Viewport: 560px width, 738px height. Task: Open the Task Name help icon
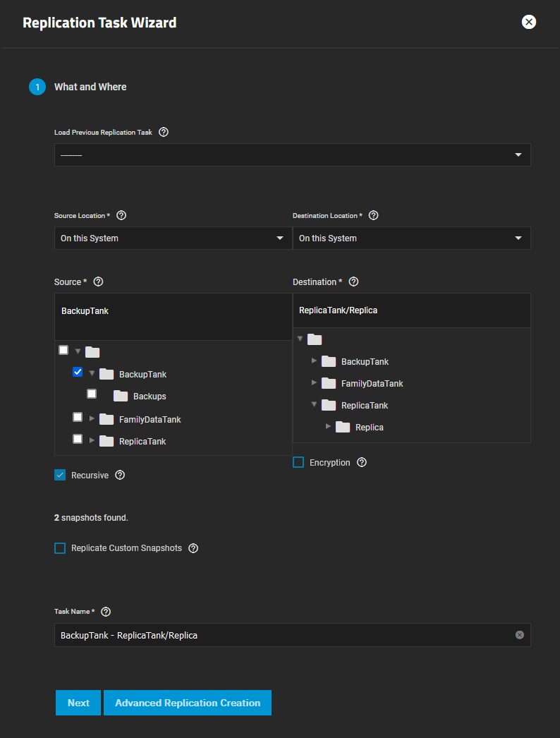pyautogui.click(x=106, y=612)
